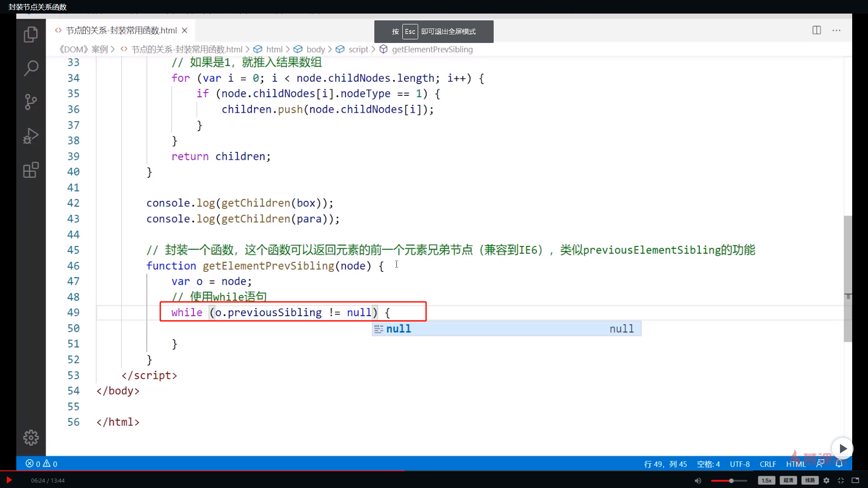
Task: Click the 《DOM》案例 breadcrumb
Action: [x=84, y=49]
